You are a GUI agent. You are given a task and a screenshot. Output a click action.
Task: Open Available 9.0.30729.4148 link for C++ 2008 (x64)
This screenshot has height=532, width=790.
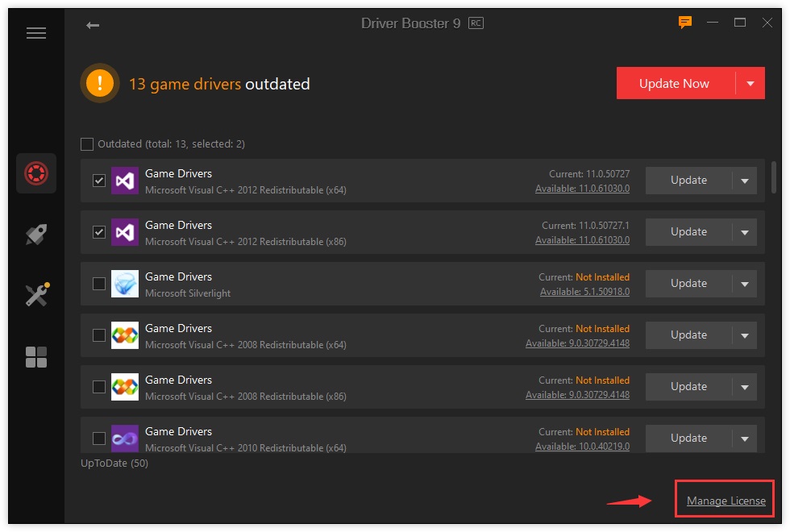[x=577, y=343]
